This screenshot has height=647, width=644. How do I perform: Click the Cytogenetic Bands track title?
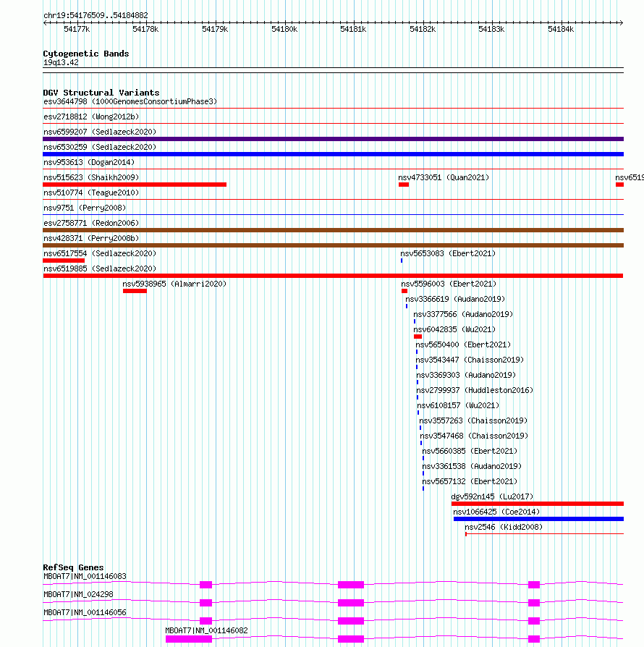click(x=86, y=54)
